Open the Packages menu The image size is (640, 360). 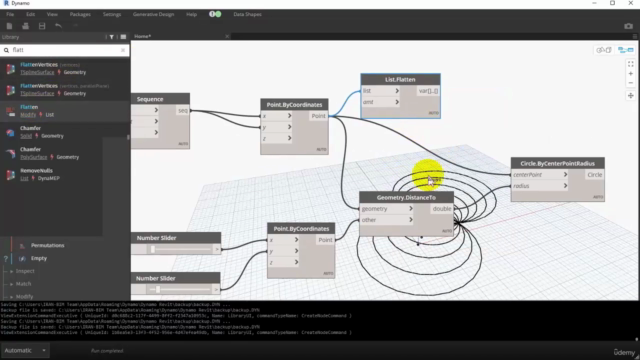tap(80, 14)
